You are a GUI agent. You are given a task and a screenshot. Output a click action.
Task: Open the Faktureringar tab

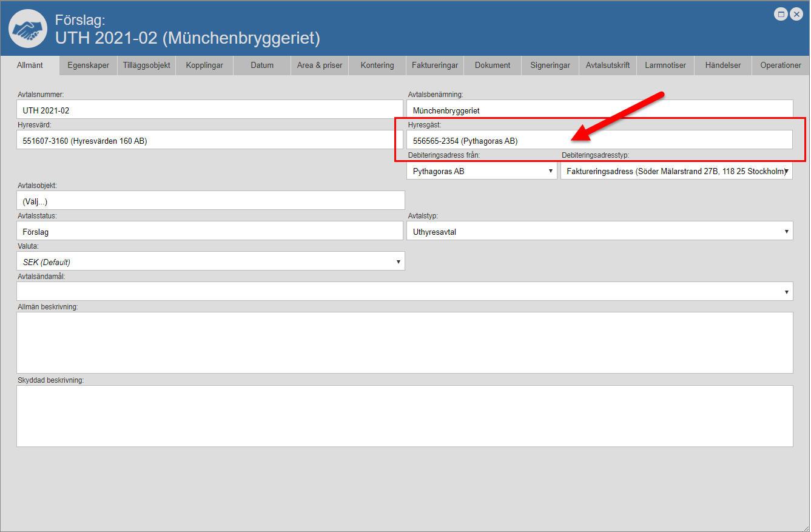(x=435, y=66)
